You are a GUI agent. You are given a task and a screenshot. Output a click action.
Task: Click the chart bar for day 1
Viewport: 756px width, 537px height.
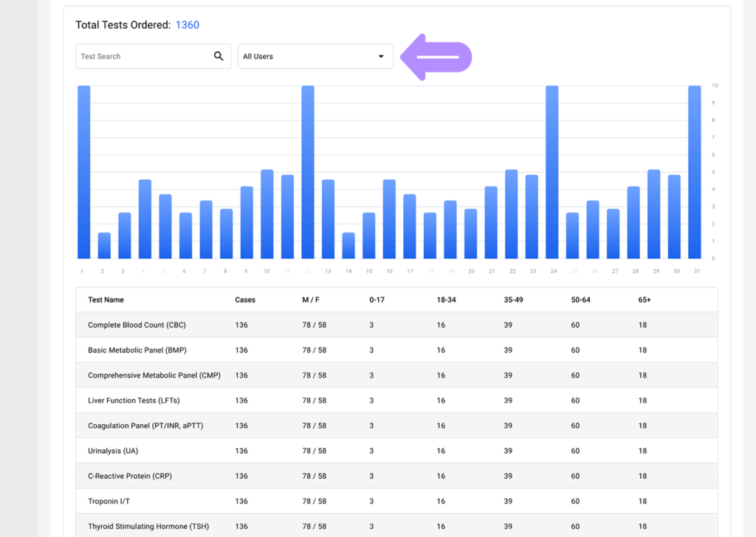pos(84,173)
